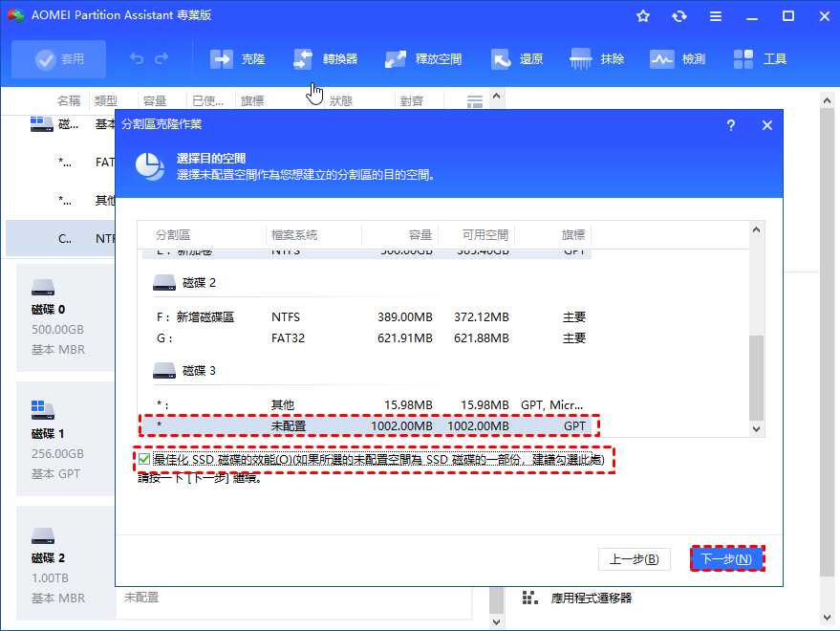Image resolution: width=840 pixels, height=631 pixels.
Task: Close the partition clone dialog
Action: [x=767, y=125]
